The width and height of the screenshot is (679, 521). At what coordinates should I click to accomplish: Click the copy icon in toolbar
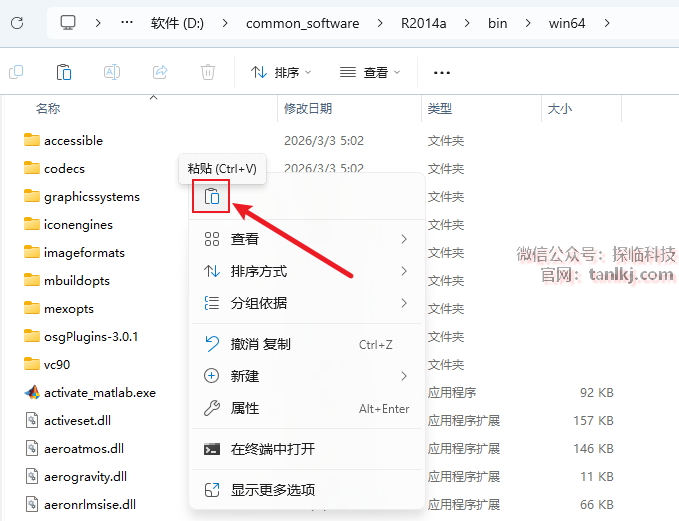coord(16,72)
